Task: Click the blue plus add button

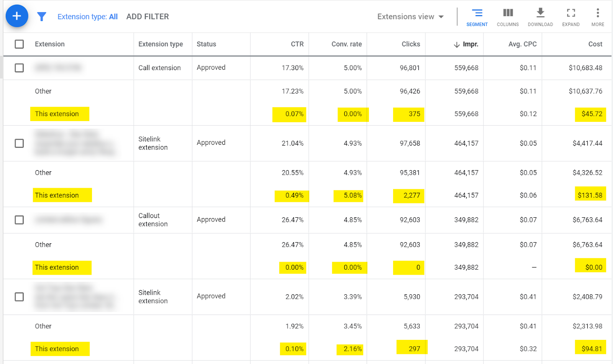Action: 17,16
